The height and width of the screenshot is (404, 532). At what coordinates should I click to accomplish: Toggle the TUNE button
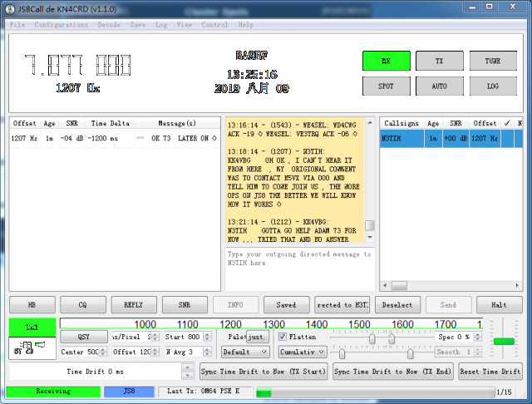(493, 61)
